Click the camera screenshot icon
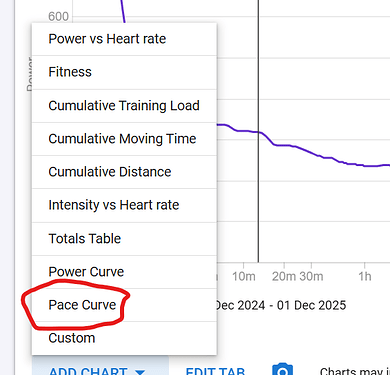 [x=282, y=369]
